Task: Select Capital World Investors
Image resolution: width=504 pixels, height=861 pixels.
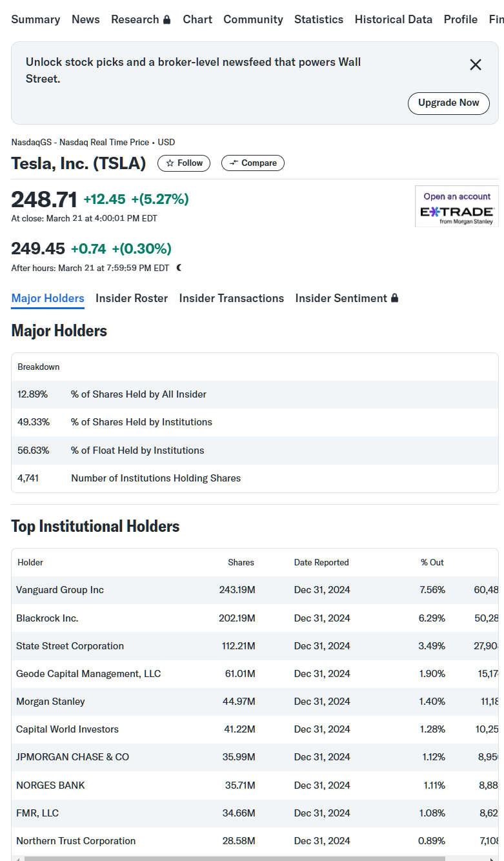Action: 67,729
